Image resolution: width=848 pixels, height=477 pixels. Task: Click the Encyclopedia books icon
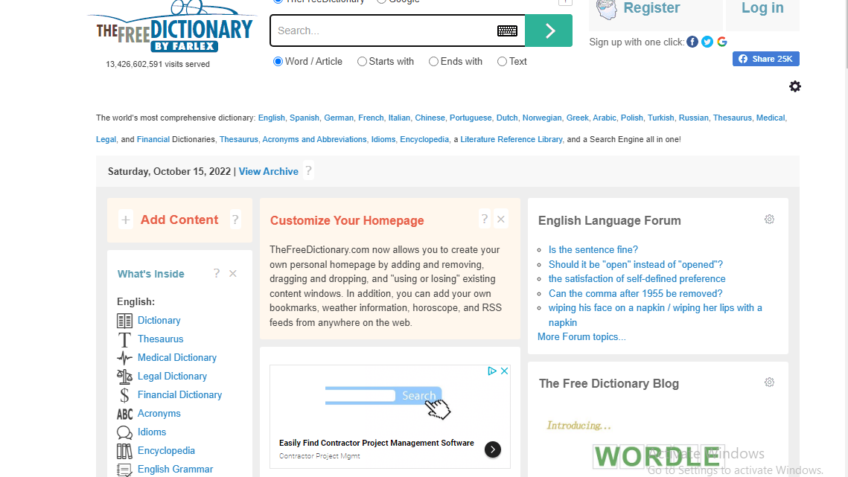124,451
